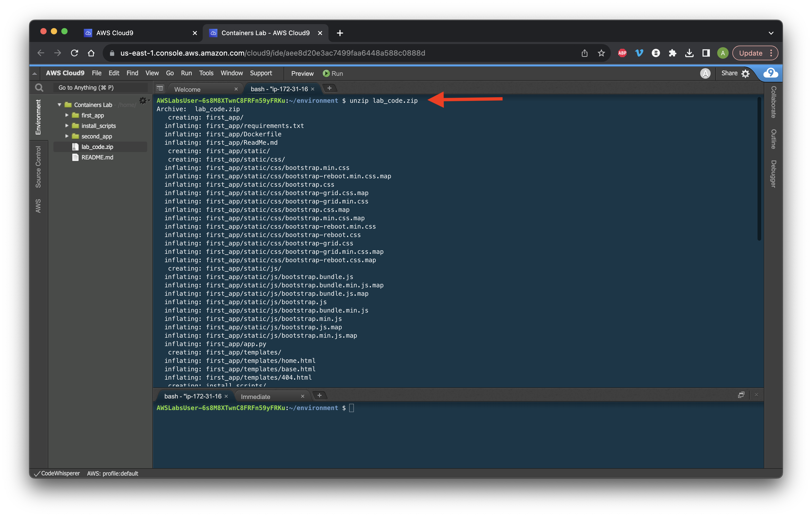
Task: Select the upper bash terminal tab
Action: pyautogui.click(x=279, y=89)
